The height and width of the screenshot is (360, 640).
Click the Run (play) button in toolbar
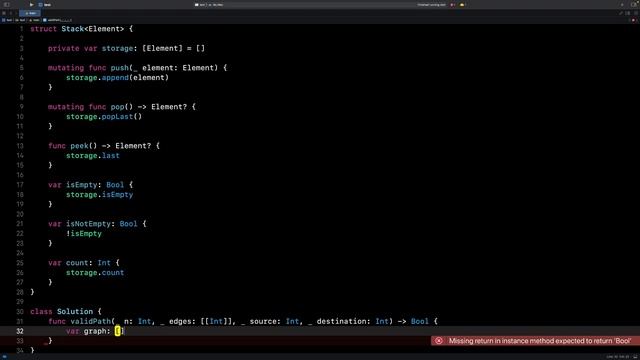pyautogui.click(x=31, y=5)
